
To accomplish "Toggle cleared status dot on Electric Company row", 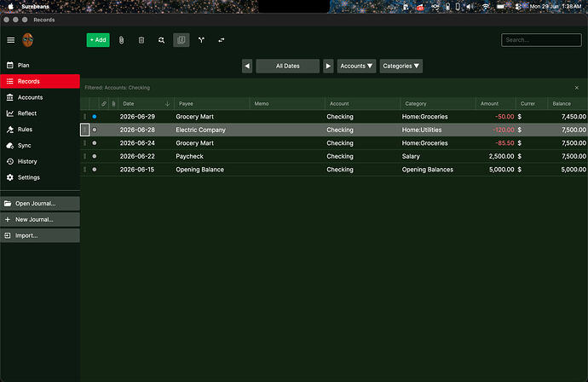I will (x=95, y=130).
